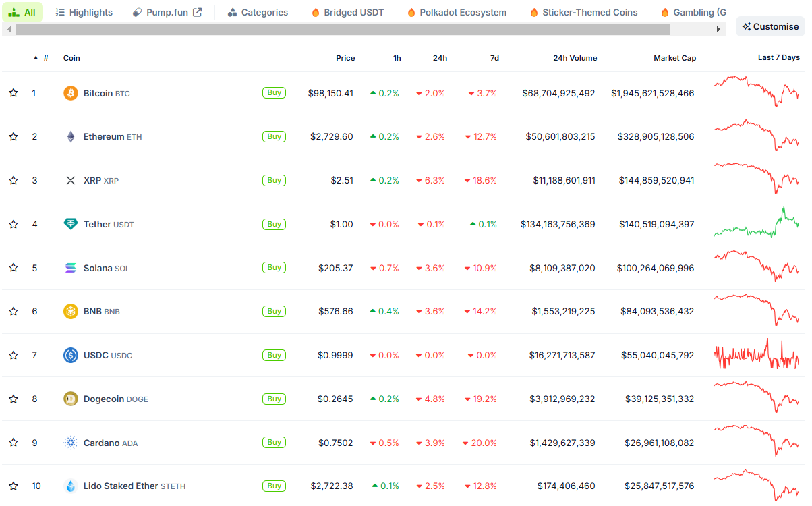Toggle the Cardano favorite star

pos(13,443)
